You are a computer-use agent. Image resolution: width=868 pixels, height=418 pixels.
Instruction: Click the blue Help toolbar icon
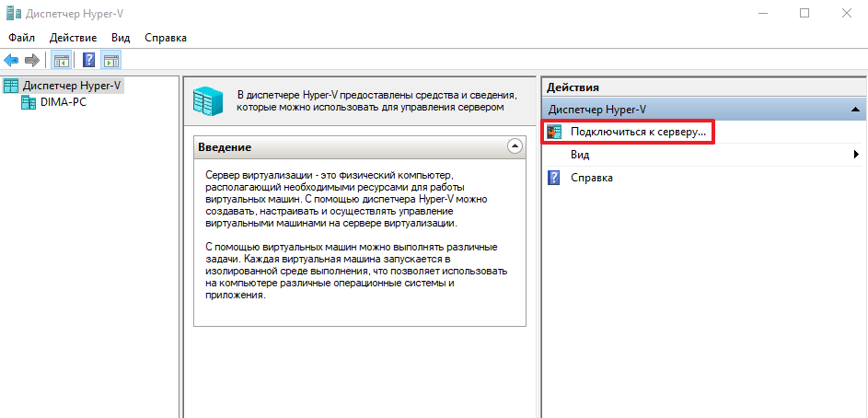click(88, 61)
